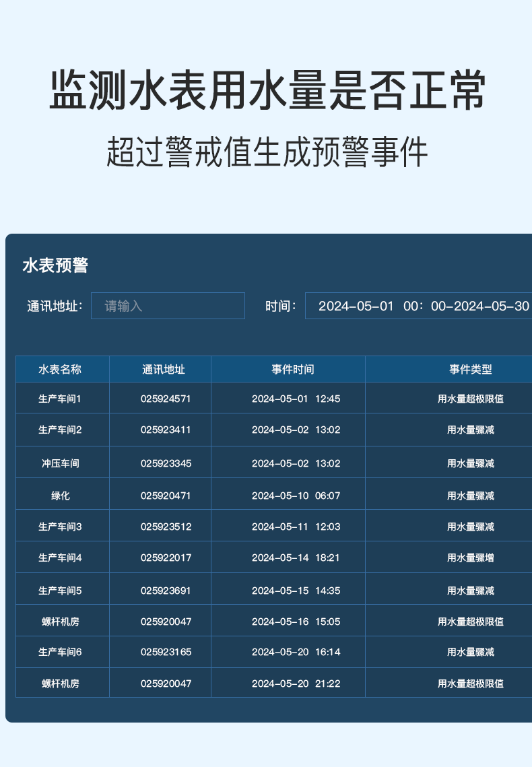The width and height of the screenshot is (532, 767).
Task: Select the 生产车间6 meter name
Action: pyautogui.click(x=60, y=652)
